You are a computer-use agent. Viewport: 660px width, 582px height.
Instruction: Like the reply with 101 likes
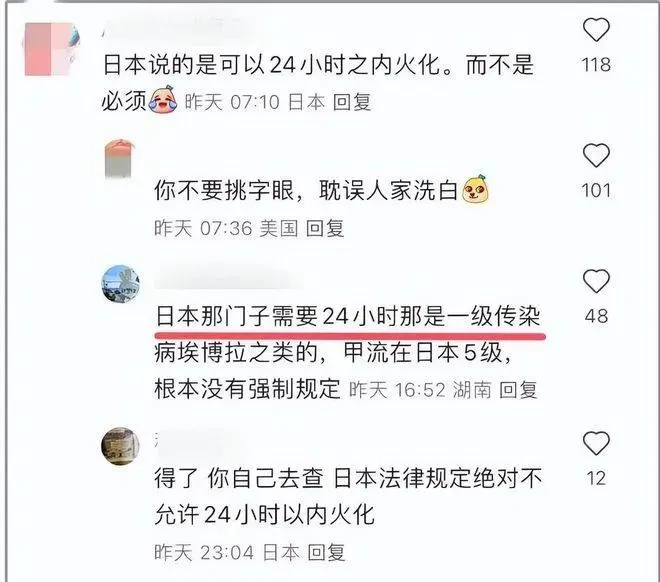(x=596, y=155)
